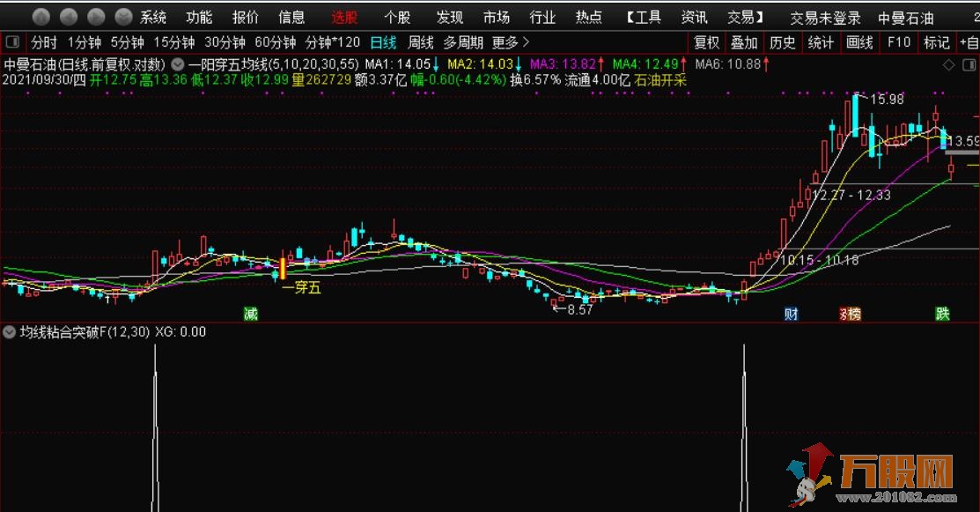980x512 pixels.
Task: Click the yellow 一穿五 signal label
Action: point(301,287)
